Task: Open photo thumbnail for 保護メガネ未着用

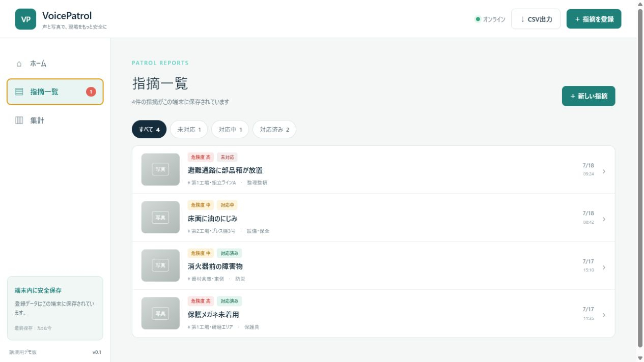Action: tap(160, 313)
